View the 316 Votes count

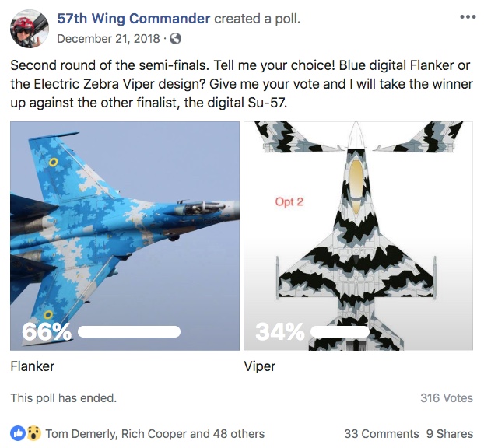[446, 398]
